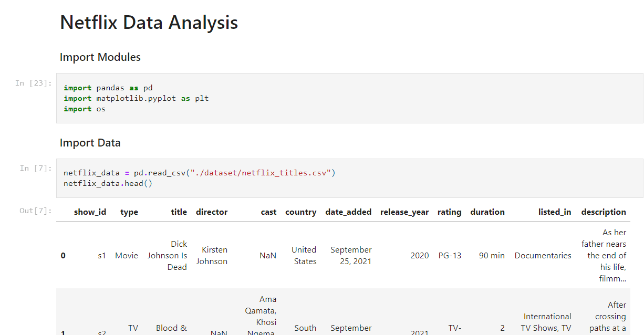644x335 pixels.
Task: Click the "Blood &" title cell
Action: click(171, 328)
